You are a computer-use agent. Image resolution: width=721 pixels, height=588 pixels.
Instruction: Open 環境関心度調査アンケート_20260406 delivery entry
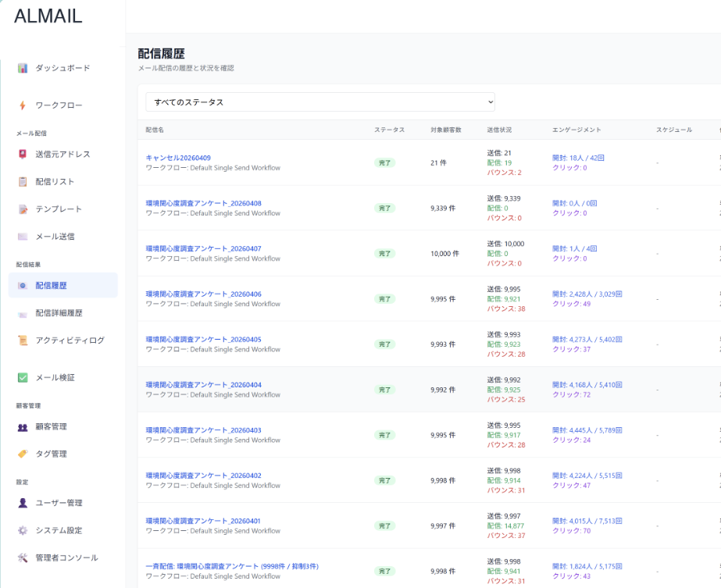click(x=203, y=294)
